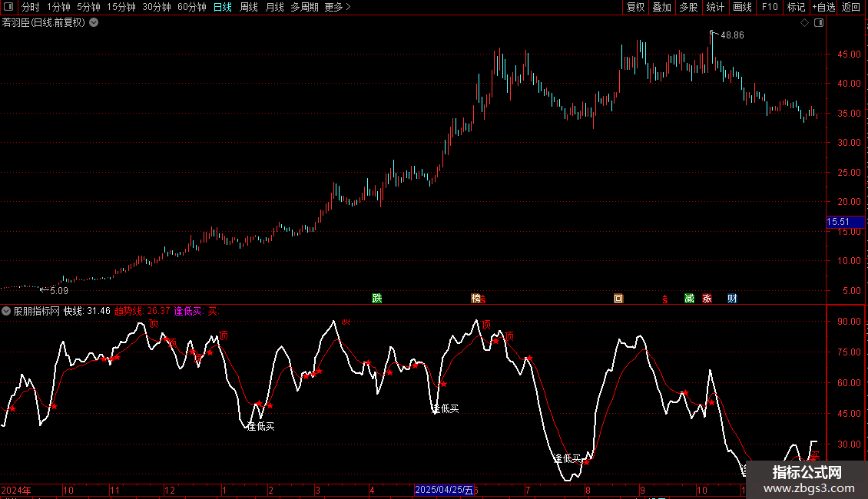
Task: Click the diamond icon above chart
Action: [805, 23]
